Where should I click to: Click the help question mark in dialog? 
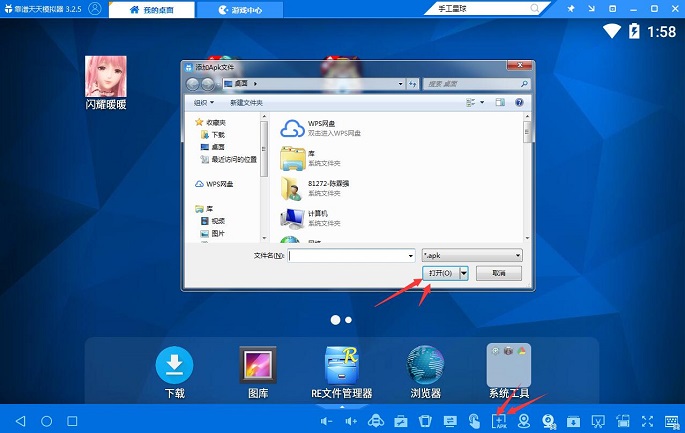[x=519, y=102]
